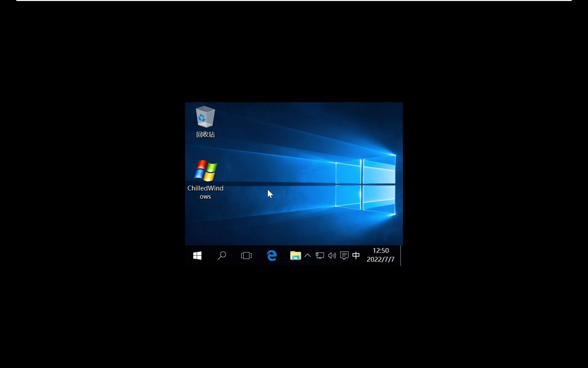This screenshot has width=588, height=368.
Task: Open network status tray icon
Action: 320,256
